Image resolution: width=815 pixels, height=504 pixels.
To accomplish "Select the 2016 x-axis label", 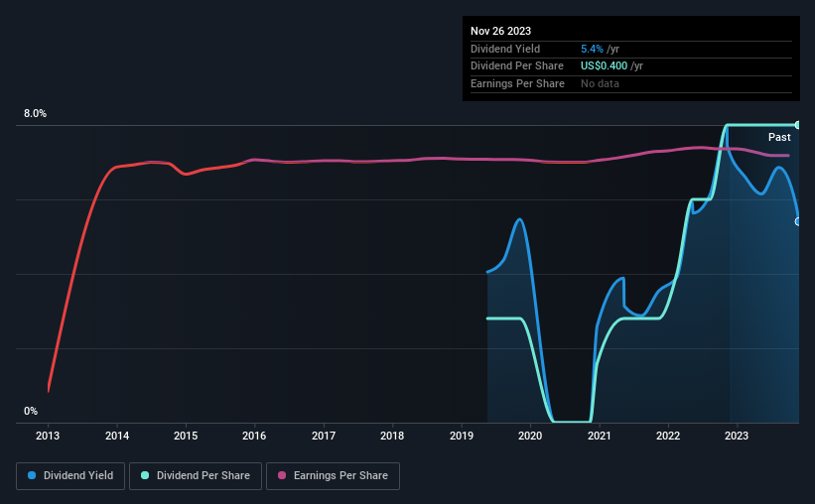I will [x=254, y=436].
